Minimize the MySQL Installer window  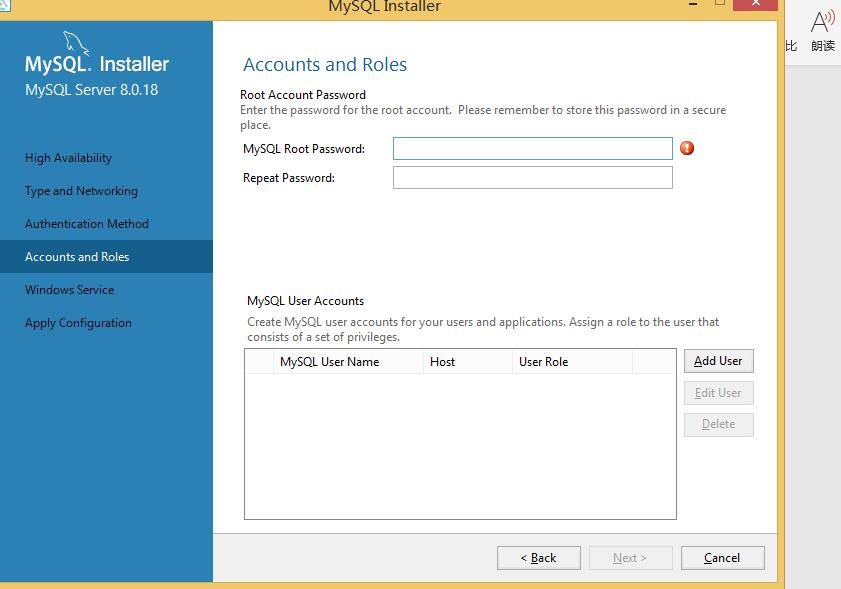coord(693,4)
